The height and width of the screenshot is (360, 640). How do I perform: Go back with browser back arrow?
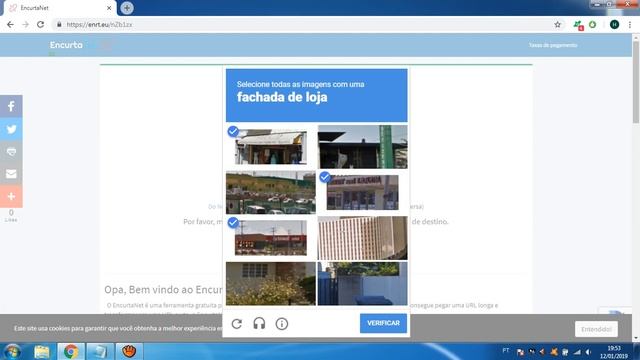tap(10, 24)
